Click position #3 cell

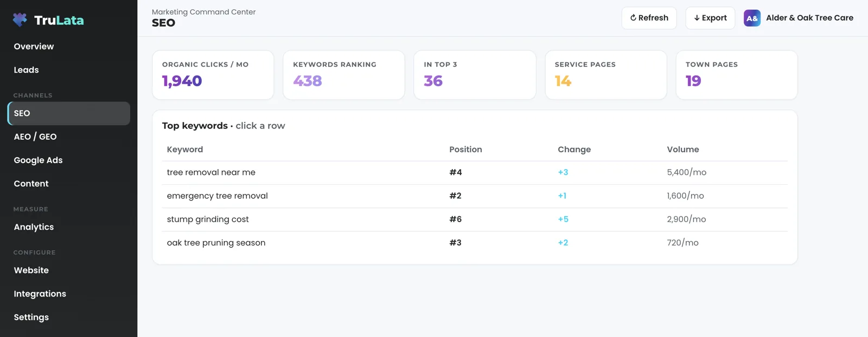[x=455, y=243]
